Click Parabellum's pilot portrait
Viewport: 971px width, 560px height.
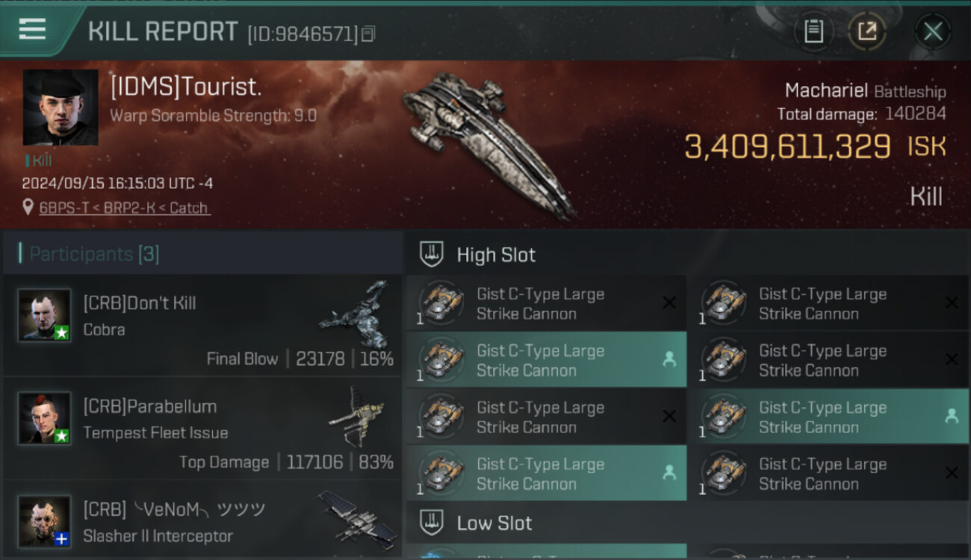click(45, 417)
